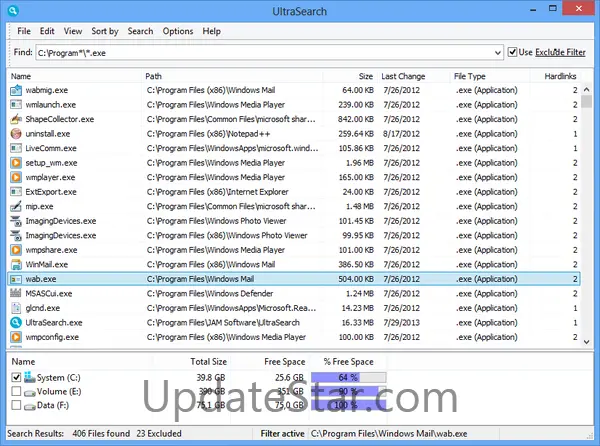The image size is (600, 446).
Task: Open the Search menu
Action: click(x=140, y=31)
